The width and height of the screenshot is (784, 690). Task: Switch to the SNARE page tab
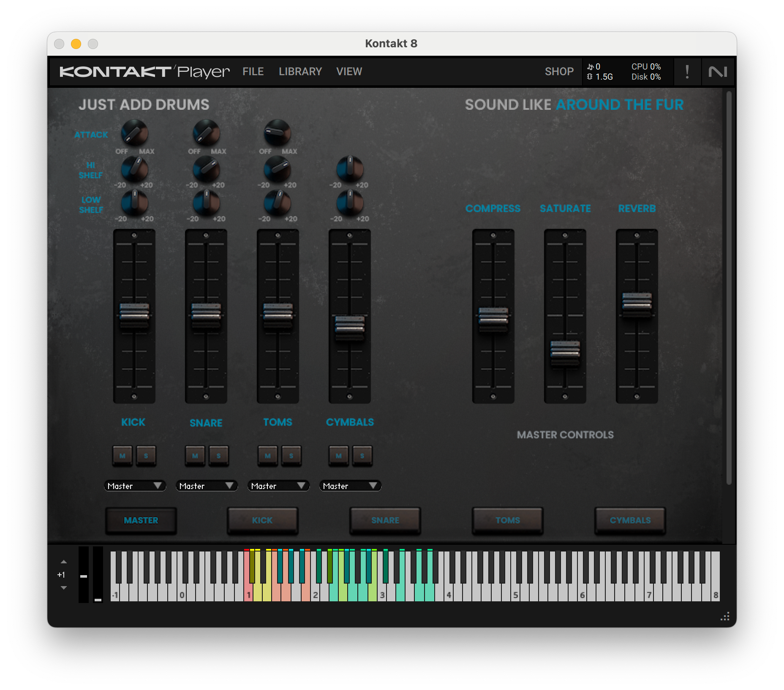coord(385,520)
